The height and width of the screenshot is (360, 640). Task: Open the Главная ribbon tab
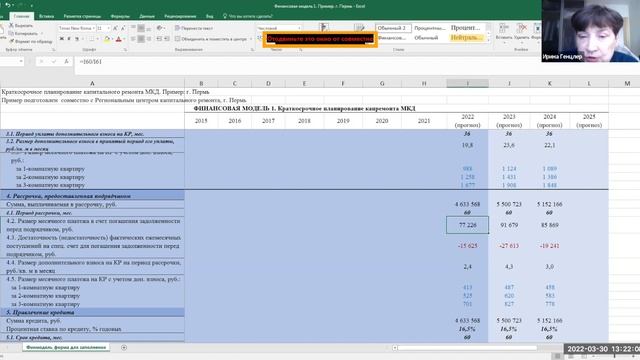[x=21, y=16]
